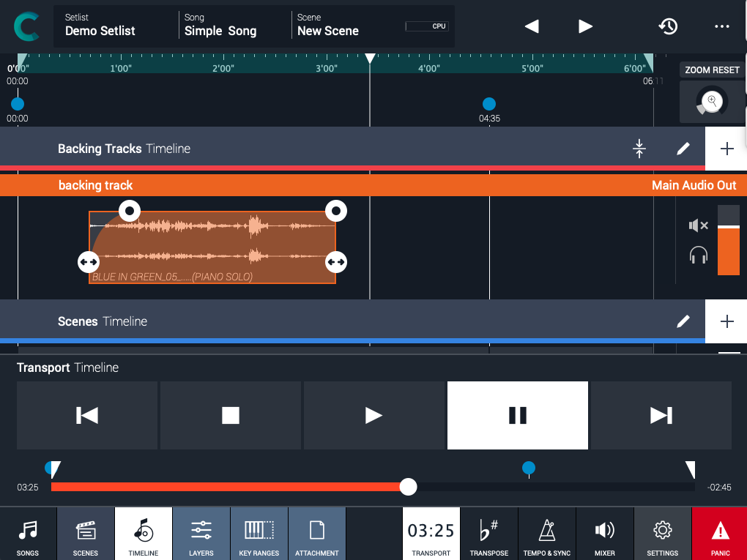Pause playback with the pause button

point(517,415)
